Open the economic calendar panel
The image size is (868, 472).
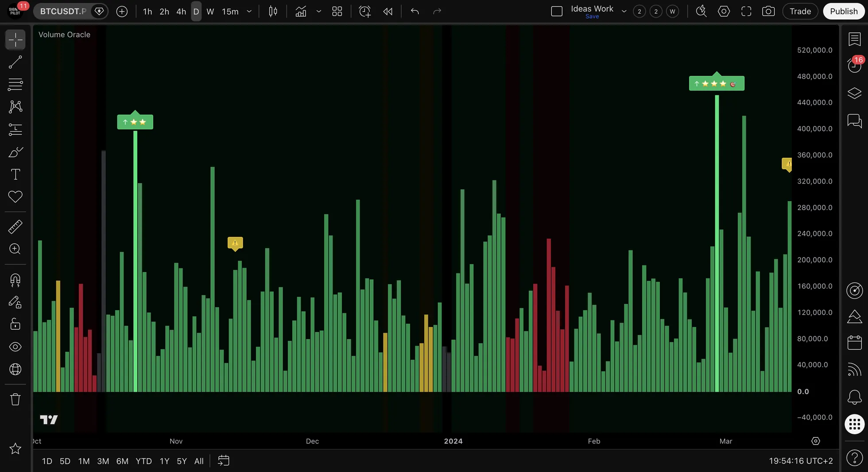[x=854, y=343]
